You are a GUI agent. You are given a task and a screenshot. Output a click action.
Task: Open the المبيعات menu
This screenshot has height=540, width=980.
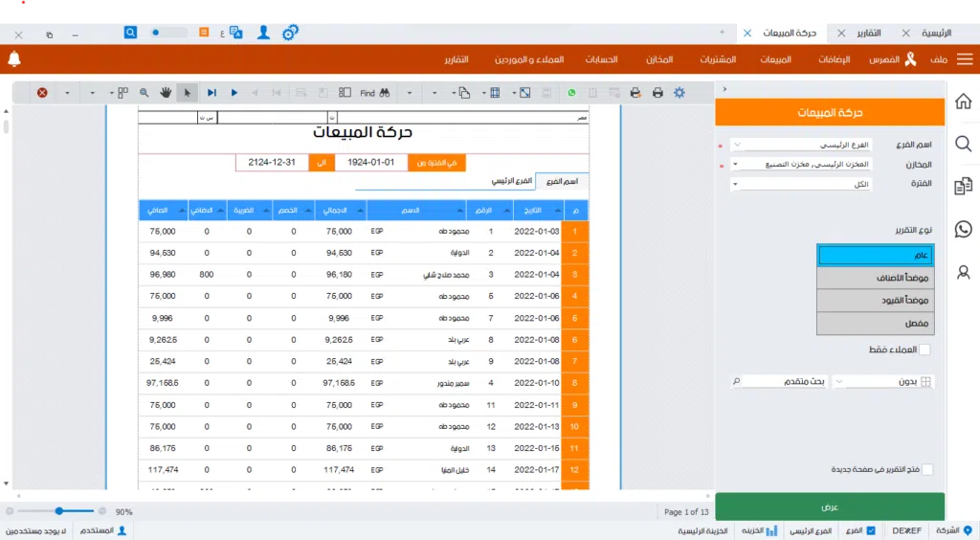pos(775,59)
